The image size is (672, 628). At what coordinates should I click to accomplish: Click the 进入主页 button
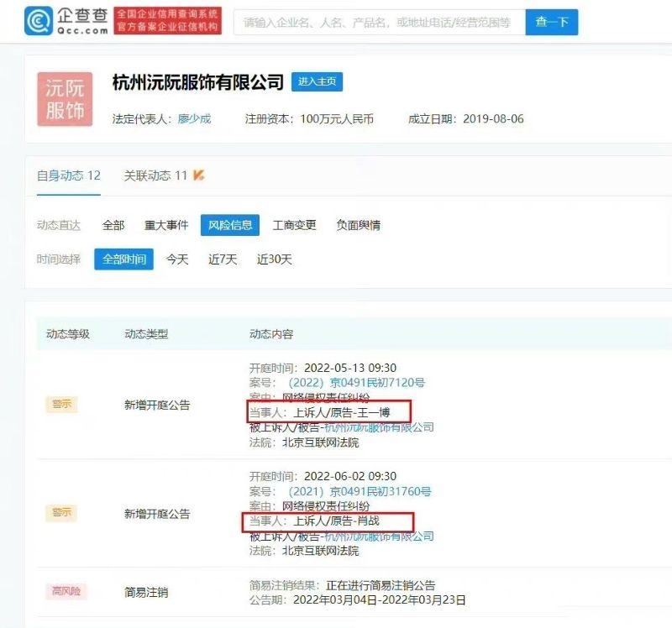317,81
